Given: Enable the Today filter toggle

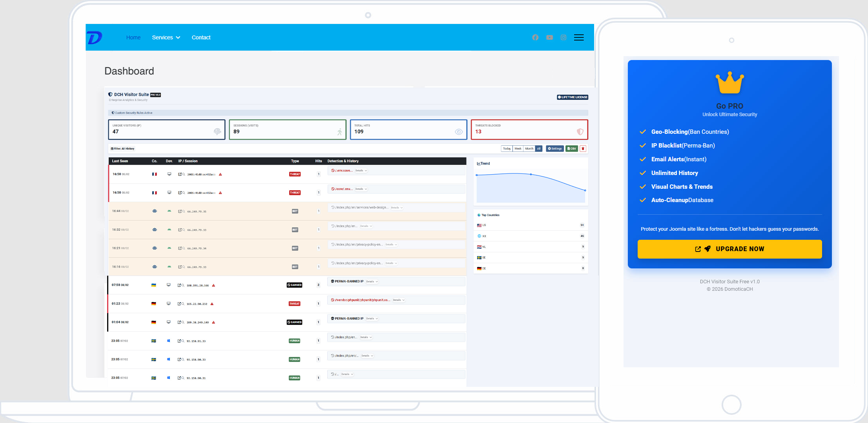Looking at the screenshot, I should [507, 148].
